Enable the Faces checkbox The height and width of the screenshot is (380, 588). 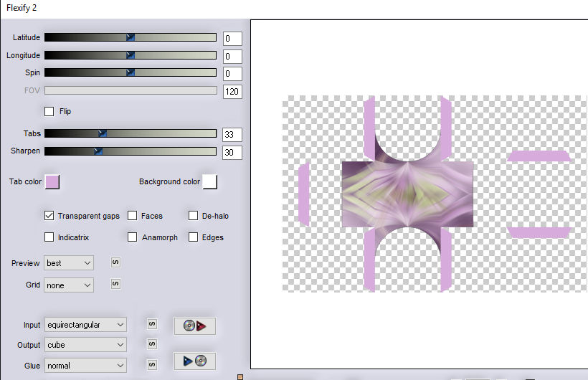tap(133, 216)
